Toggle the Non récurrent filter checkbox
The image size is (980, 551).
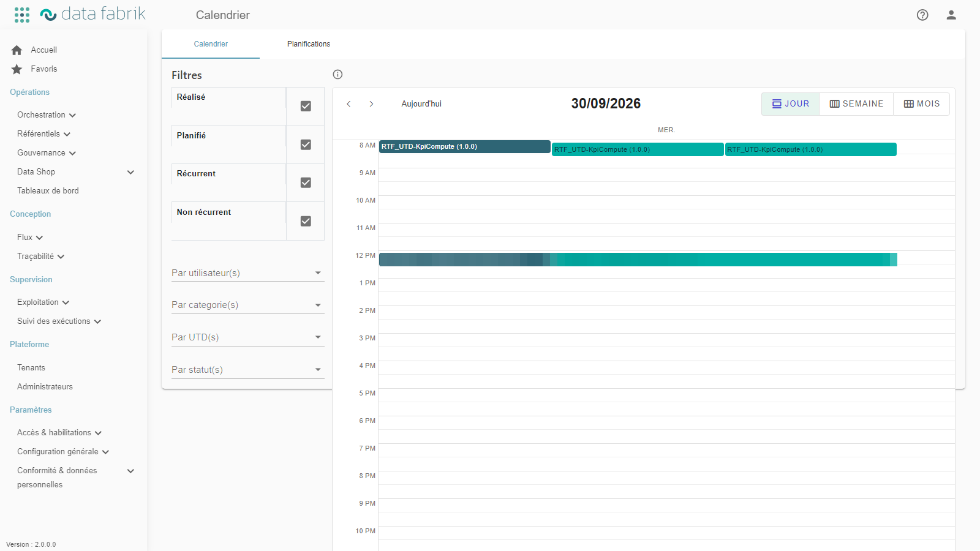pyautogui.click(x=306, y=221)
